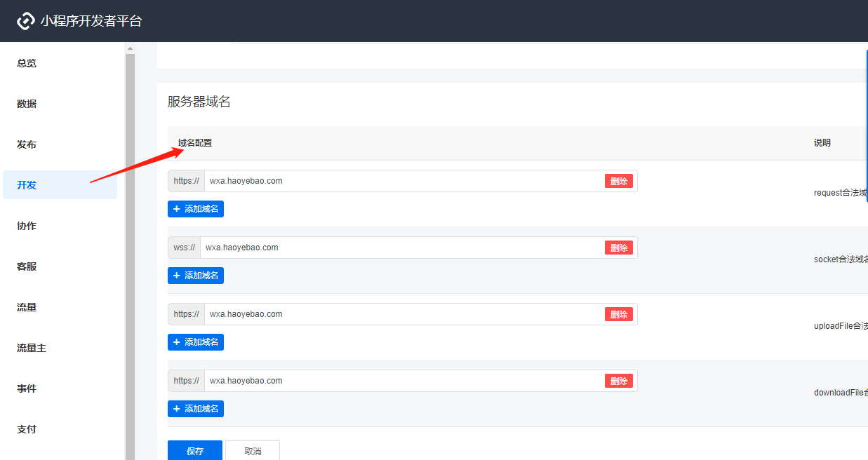This screenshot has height=460, width=868.
Task: Remove the uploadFile domain entry
Action: [618, 314]
